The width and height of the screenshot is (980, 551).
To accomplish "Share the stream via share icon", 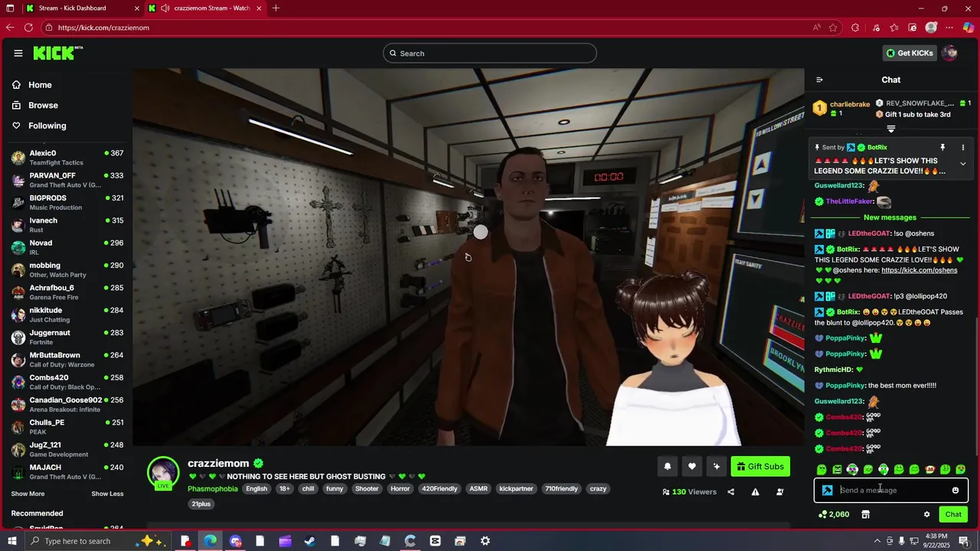I will pos(730,492).
